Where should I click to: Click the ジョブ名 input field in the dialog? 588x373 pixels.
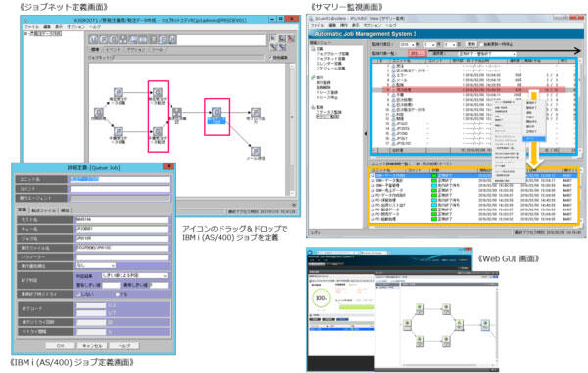(122, 238)
